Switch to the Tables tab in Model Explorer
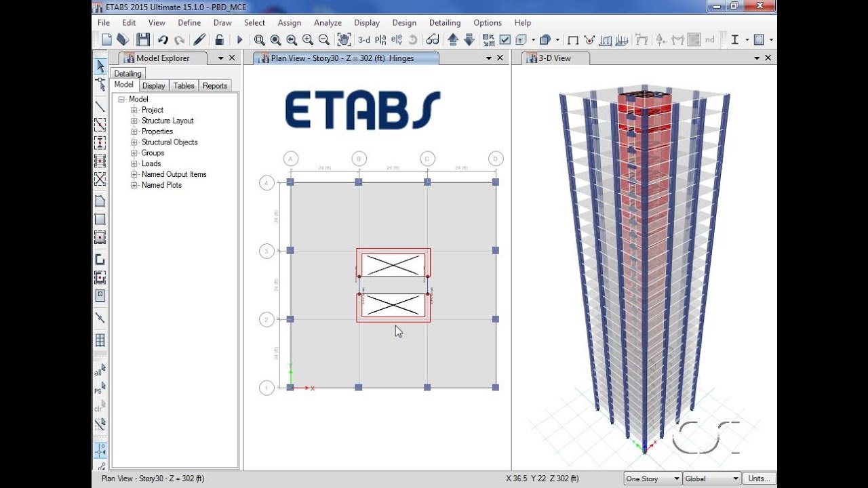 tap(183, 85)
